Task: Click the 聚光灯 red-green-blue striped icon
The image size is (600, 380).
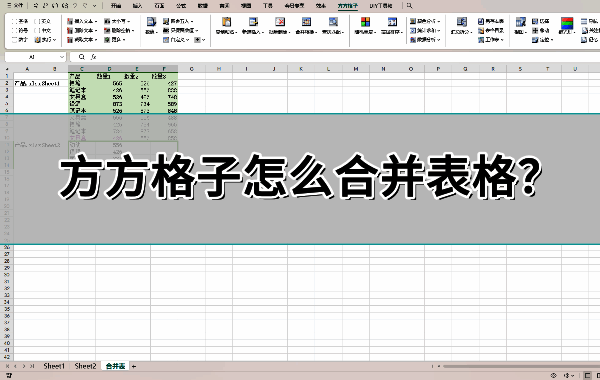Action: tap(567, 23)
